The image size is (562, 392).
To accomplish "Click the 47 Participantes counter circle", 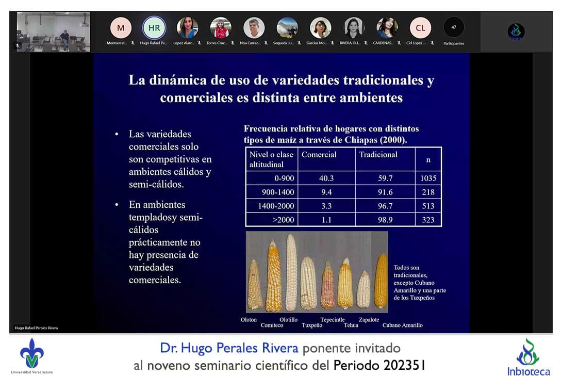I will point(454,27).
